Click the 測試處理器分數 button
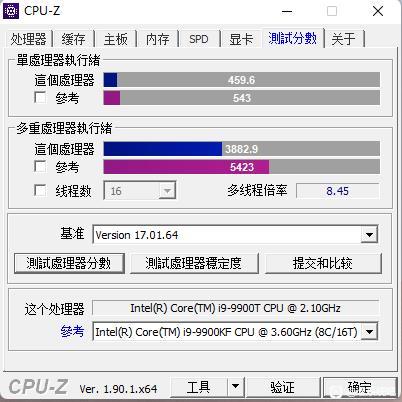This screenshot has width=402, height=402. 69,263
